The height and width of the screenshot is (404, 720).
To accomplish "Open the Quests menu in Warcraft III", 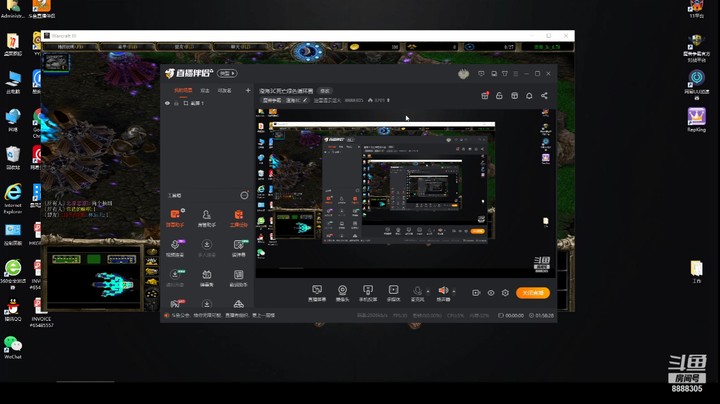I will coord(69,47).
